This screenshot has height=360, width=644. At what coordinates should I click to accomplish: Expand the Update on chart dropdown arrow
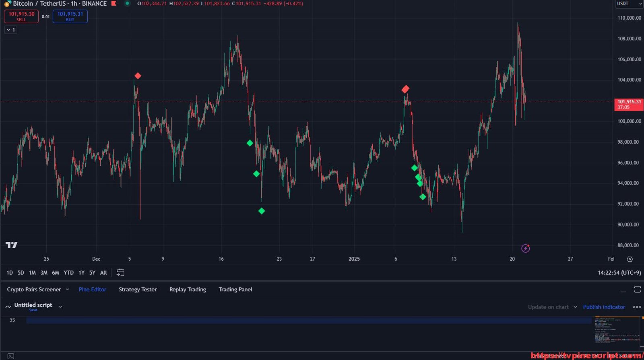coord(575,307)
